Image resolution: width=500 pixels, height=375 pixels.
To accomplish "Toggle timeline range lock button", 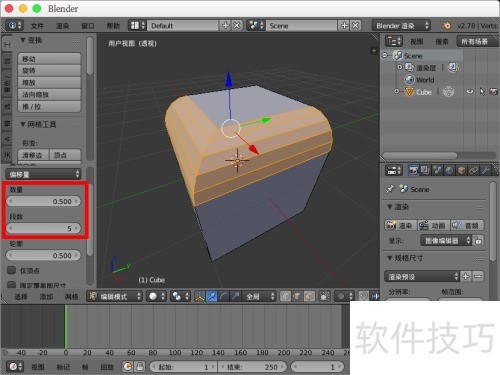I will [x=140, y=367].
